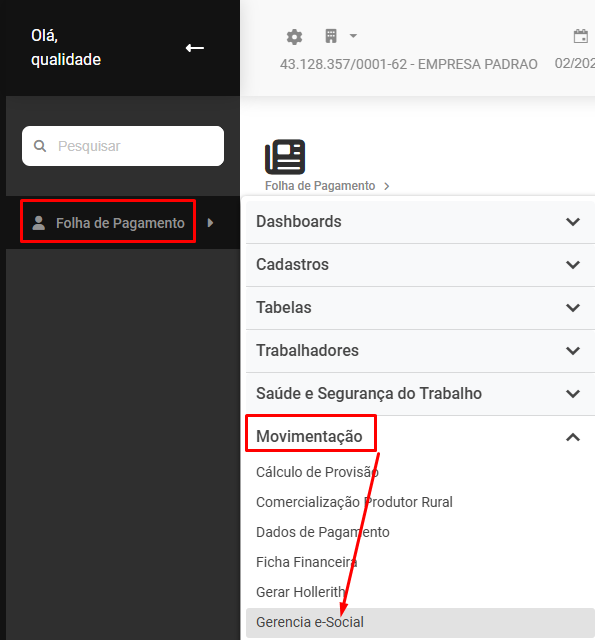Click the magnifier search icon
Image resolution: width=595 pixels, height=640 pixels.
[x=40, y=146]
